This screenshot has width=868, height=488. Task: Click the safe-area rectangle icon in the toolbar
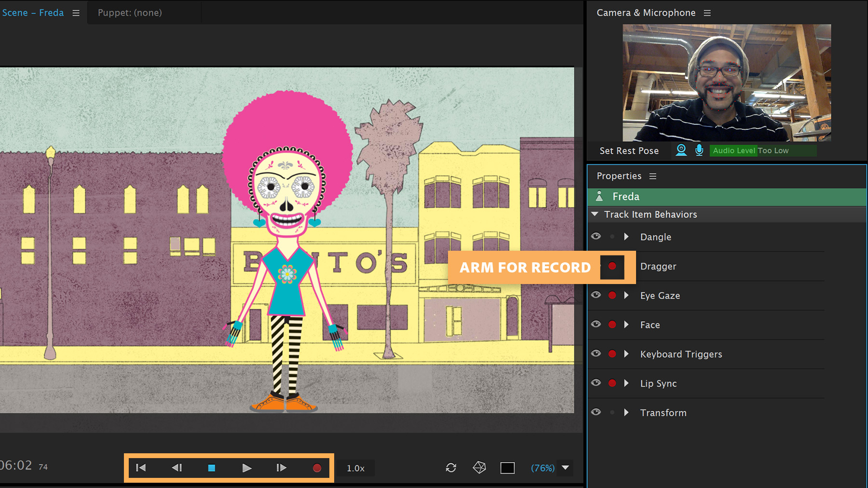(507, 467)
